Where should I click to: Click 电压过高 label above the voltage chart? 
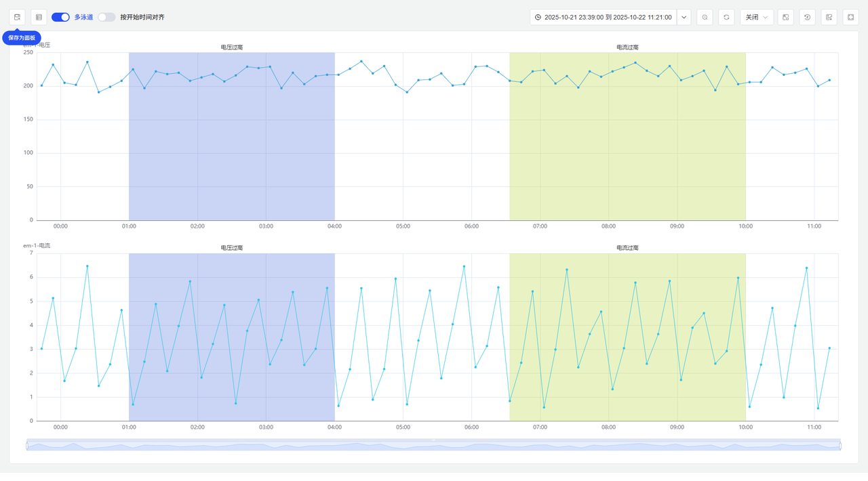pos(232,47)
